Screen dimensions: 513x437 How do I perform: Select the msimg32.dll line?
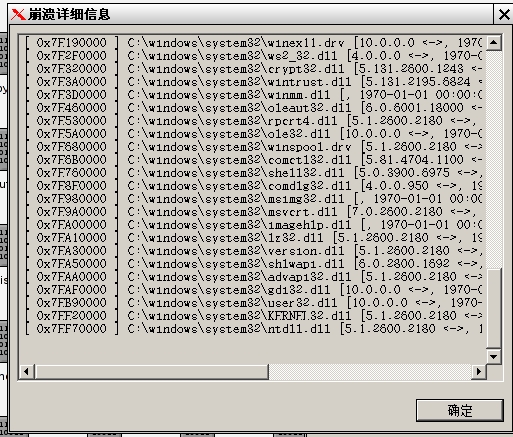point(253,199)
